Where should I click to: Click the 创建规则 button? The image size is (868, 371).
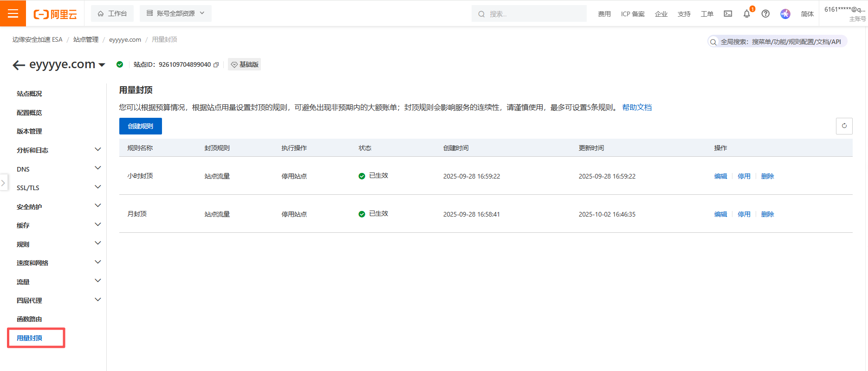point(140,126)
